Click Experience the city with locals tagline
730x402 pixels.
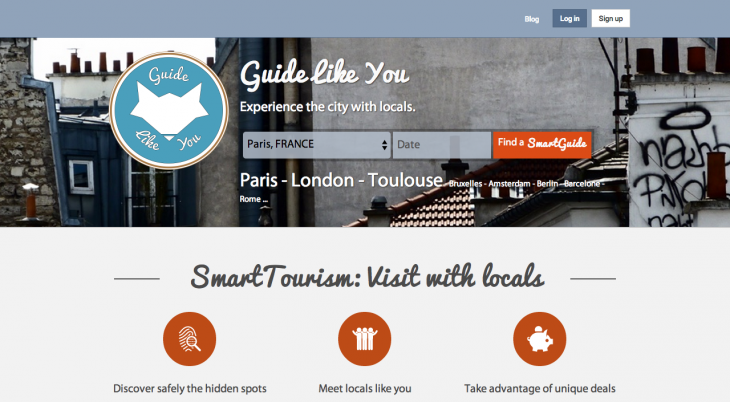[327, 107]
